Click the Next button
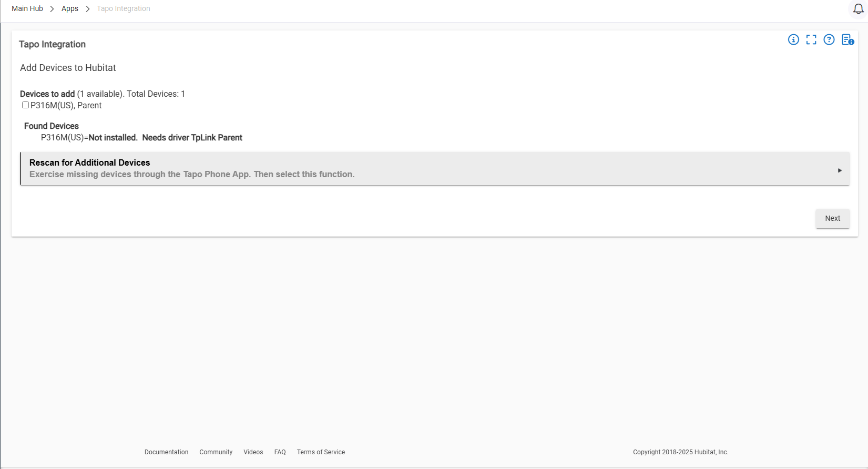The width and height of the screenshot is (868, 469). pos(832,219)
